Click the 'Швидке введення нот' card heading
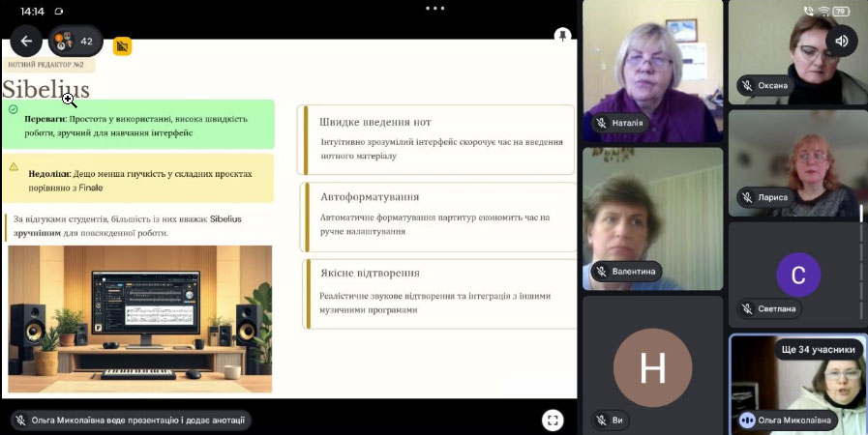The width and height of the screenshot is (868, 435). point(374,122)
